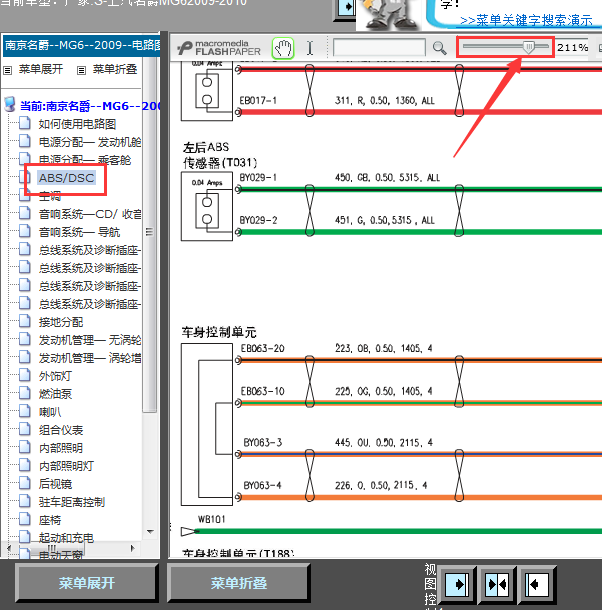Image resolution: width=602 pixels, height=610 pixels.
Task: Click the document icon beside 外饰灯
Action: [25, 375]
